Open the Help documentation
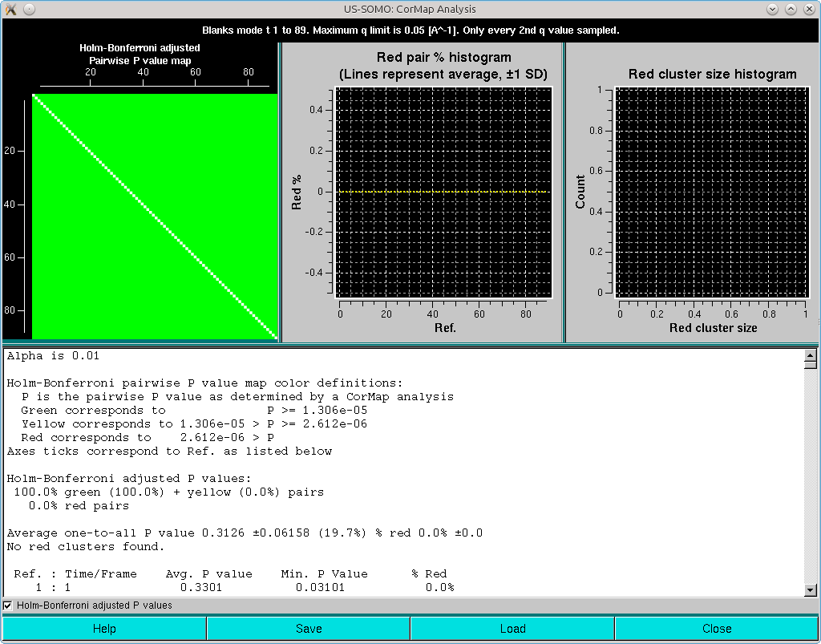 coord(104,628)
